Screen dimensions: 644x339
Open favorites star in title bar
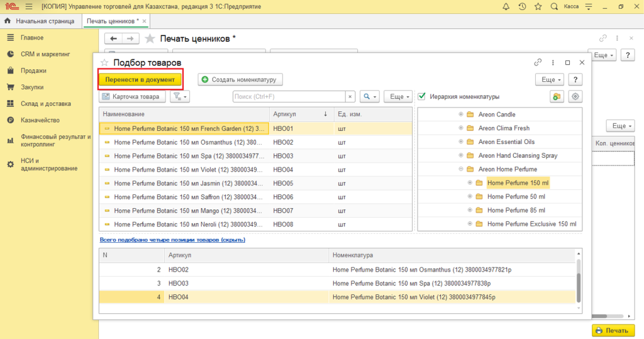click(538, 6)
